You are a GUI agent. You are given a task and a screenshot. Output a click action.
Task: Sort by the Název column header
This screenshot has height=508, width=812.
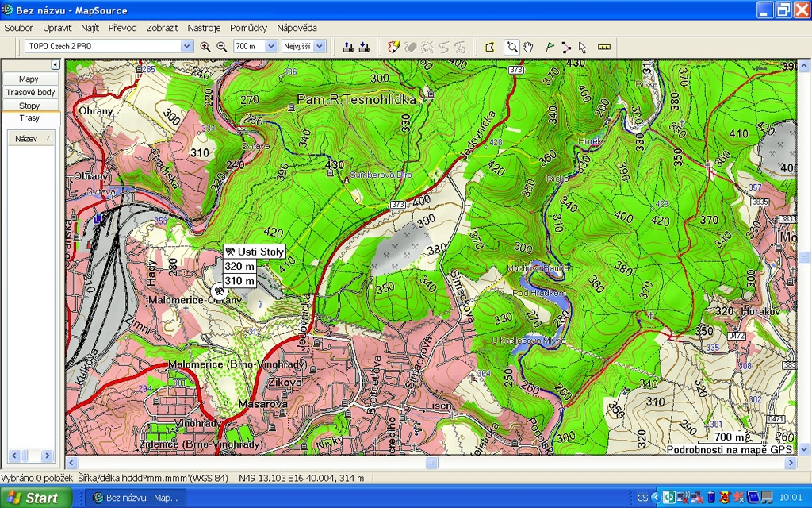point(31,138)
